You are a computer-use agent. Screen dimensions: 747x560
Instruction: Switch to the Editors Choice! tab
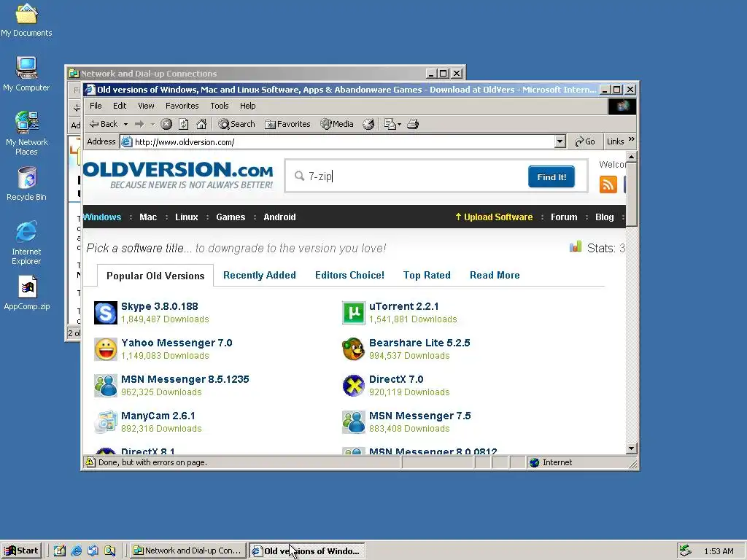349,275
